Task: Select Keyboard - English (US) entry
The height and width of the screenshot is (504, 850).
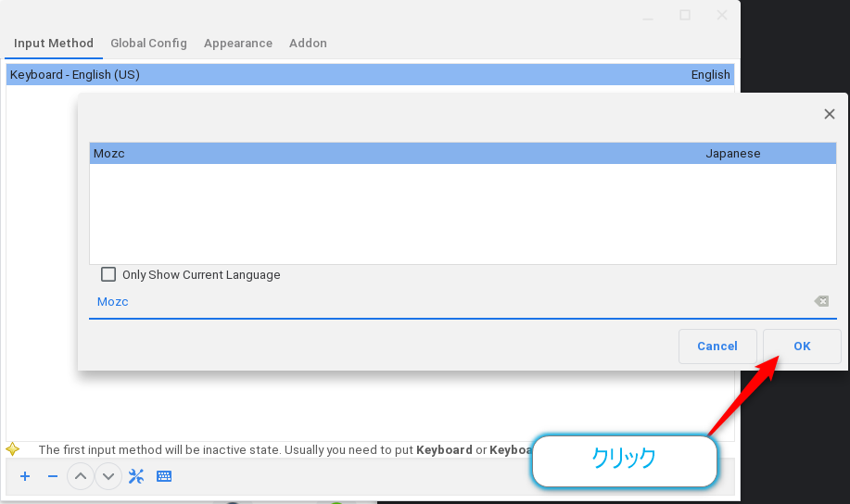Action: click(x=278, y=75)
